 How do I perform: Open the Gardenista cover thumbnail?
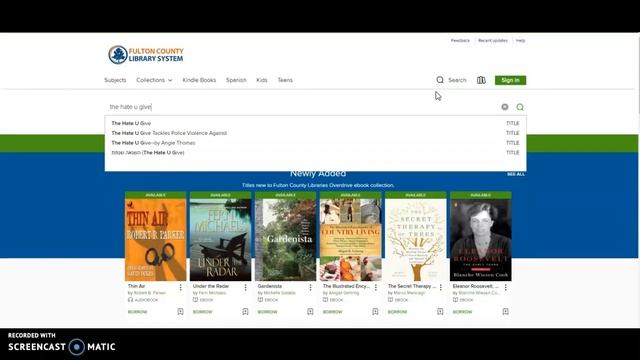[285, 240]
